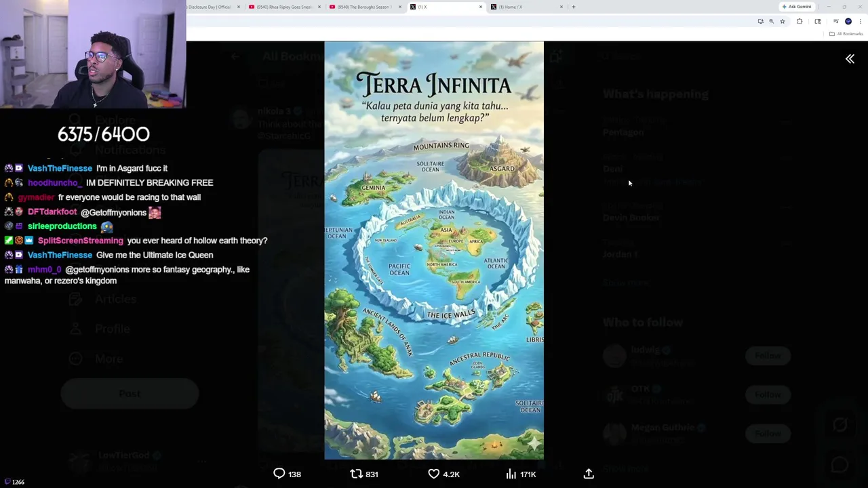Viewport: 868px width, 488px height.
Task: Click the Ask Gemini button
Action: point(797,7)
